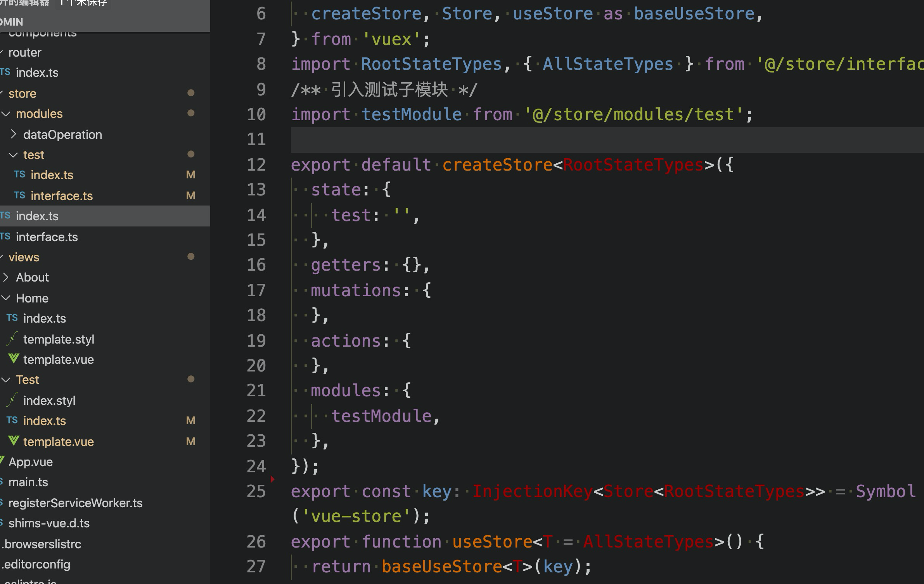924x584 pixels.
Task: Expand the About folder
Action: (6, 277)
